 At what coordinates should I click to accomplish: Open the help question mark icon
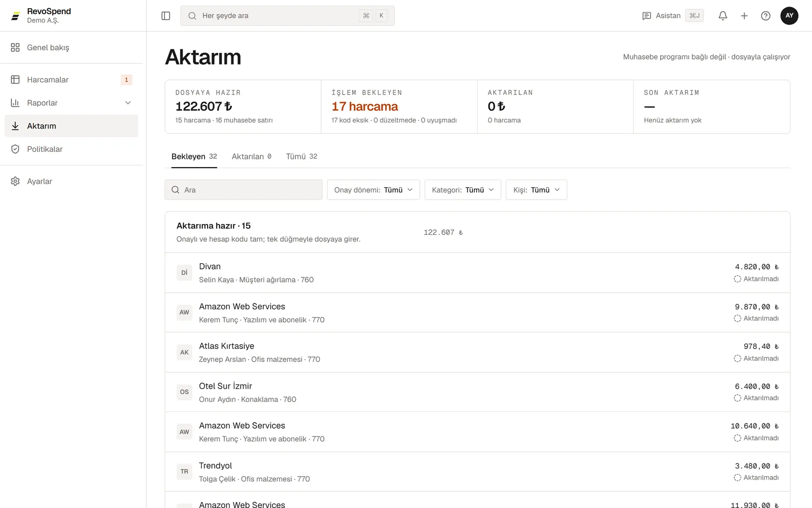pos(766,16)
